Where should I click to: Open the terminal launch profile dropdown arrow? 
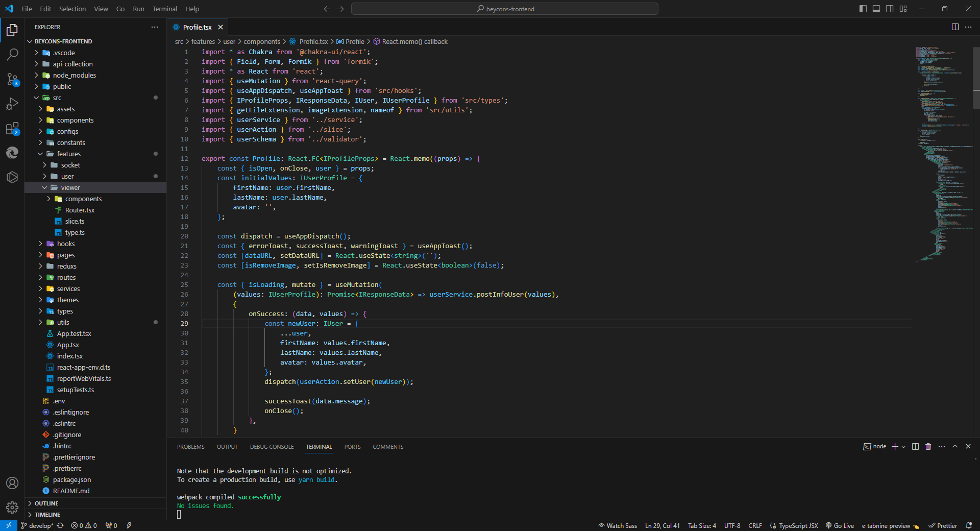[903, 446]
